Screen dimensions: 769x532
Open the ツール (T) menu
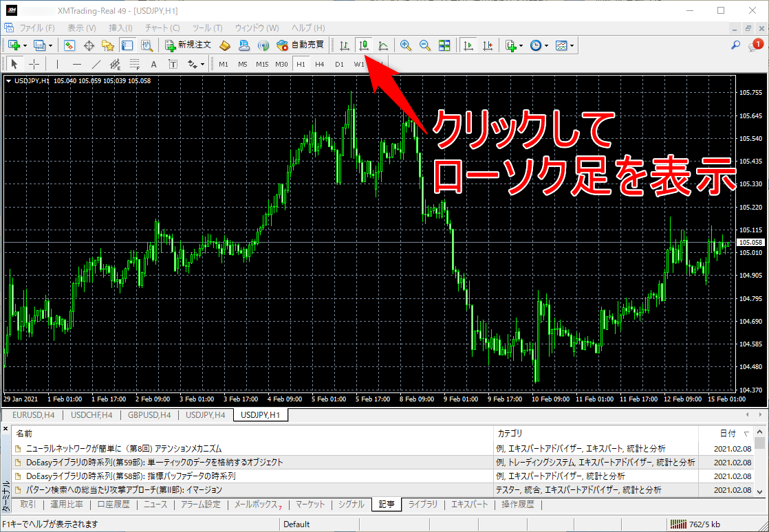(208, 28)
